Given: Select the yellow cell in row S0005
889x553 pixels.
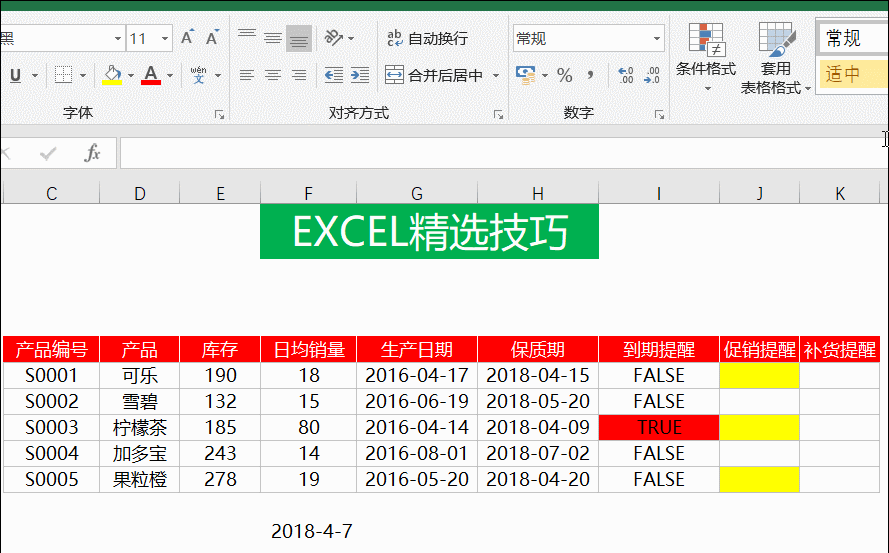Looking at the screenshot, I should coord(759,479).
